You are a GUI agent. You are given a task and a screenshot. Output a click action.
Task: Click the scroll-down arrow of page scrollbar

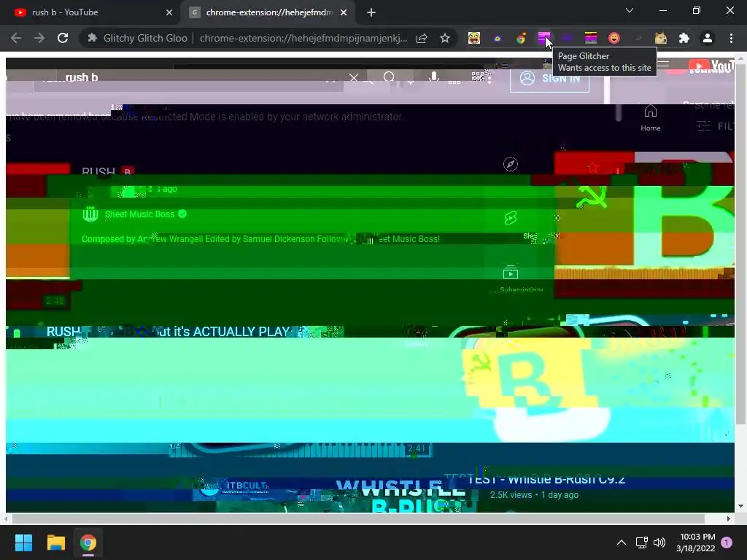[x=740, y=506]
